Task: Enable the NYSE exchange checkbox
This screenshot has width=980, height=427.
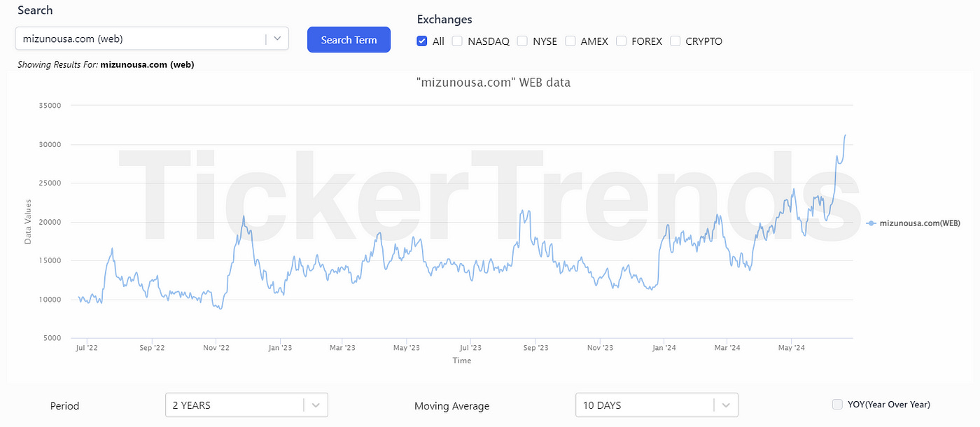Action: pos(522,41)
